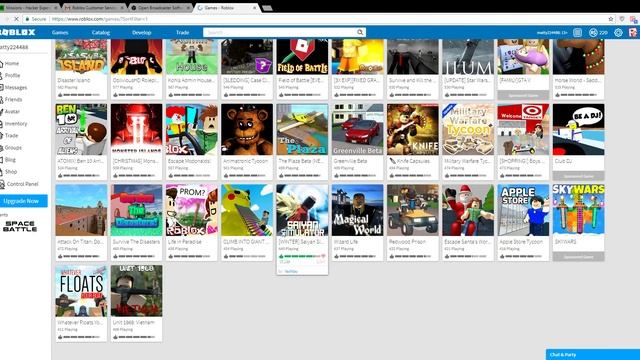Image resolution: width=640 pixels, height=360 pixels.
Task: Click the new tab button
Action: click(267, 8)
